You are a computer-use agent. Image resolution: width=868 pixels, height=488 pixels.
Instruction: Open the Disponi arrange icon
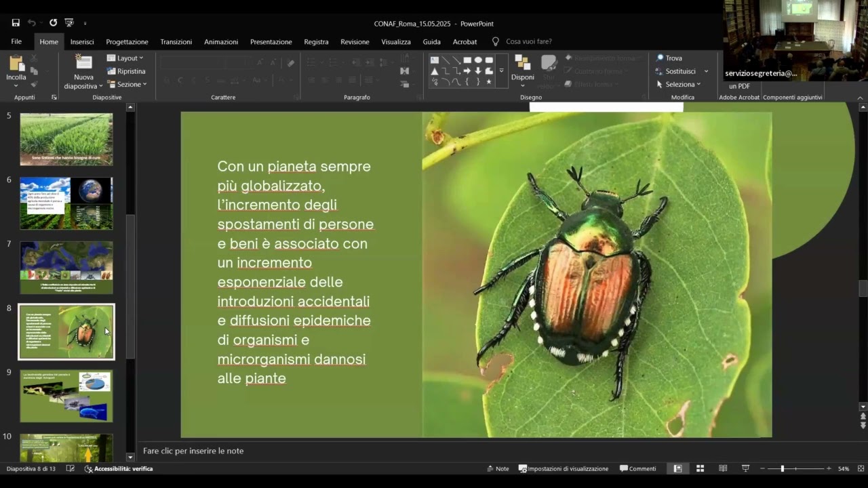tap(523, 63)
